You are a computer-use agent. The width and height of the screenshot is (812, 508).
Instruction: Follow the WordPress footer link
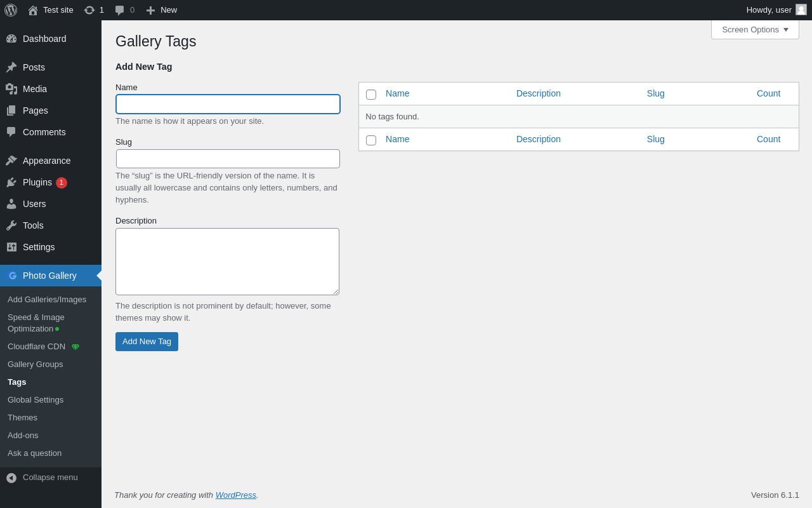[236, 495]
